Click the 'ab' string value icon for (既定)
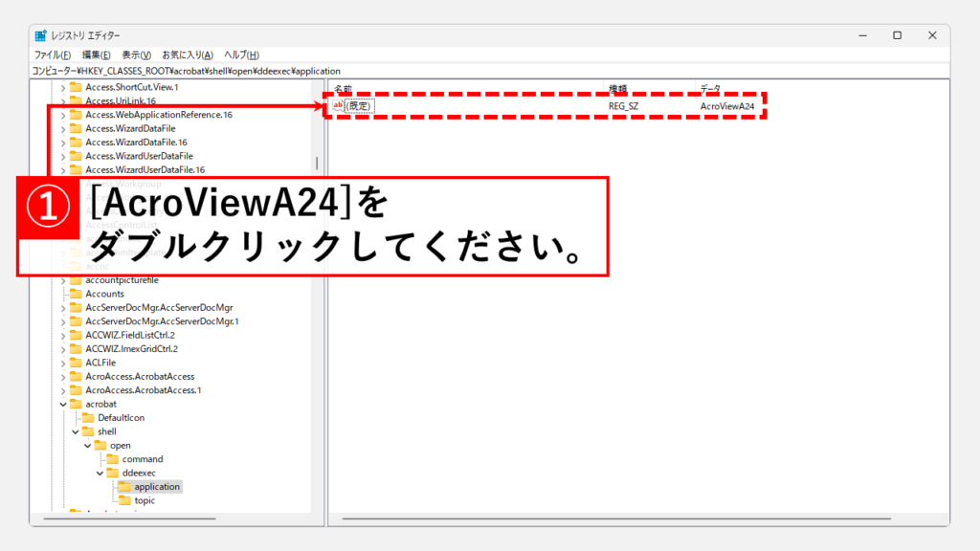This screenshot has height=551, width=980. click(x=339, y=106)
